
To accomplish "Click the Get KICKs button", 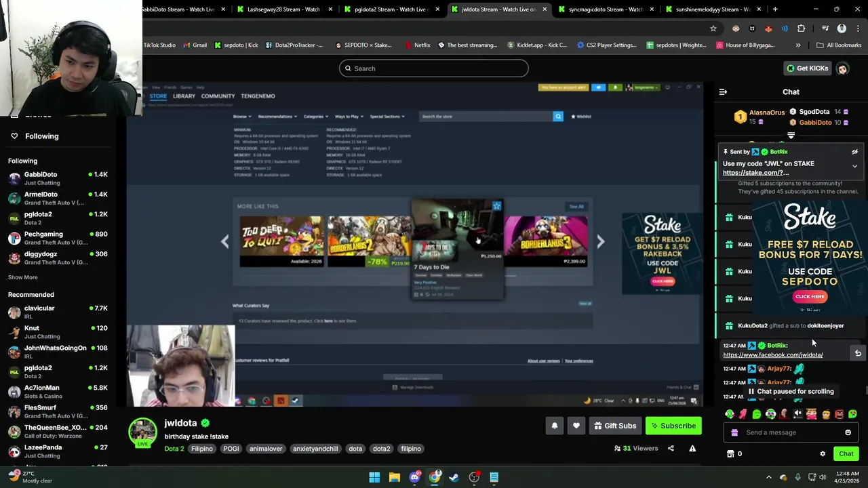I will 806,68.
